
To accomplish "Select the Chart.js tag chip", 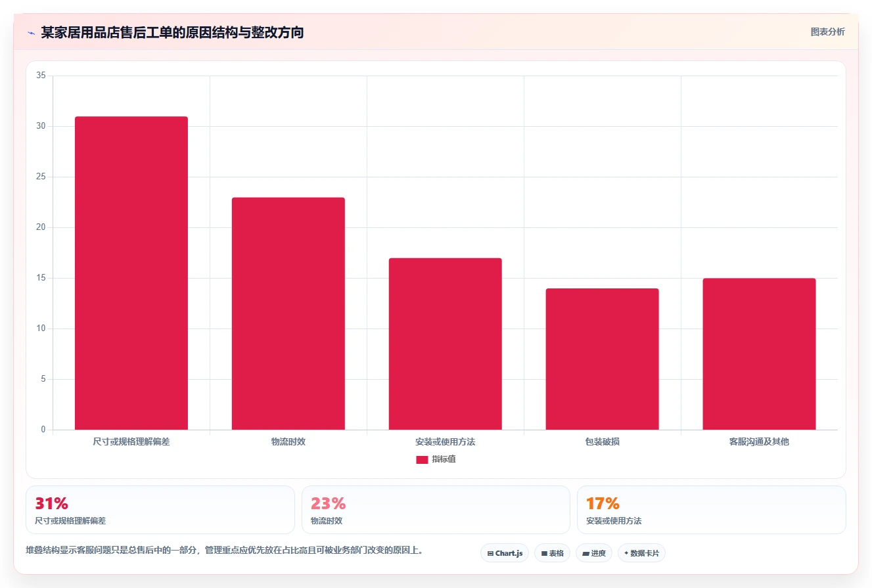I will [505, 553].
